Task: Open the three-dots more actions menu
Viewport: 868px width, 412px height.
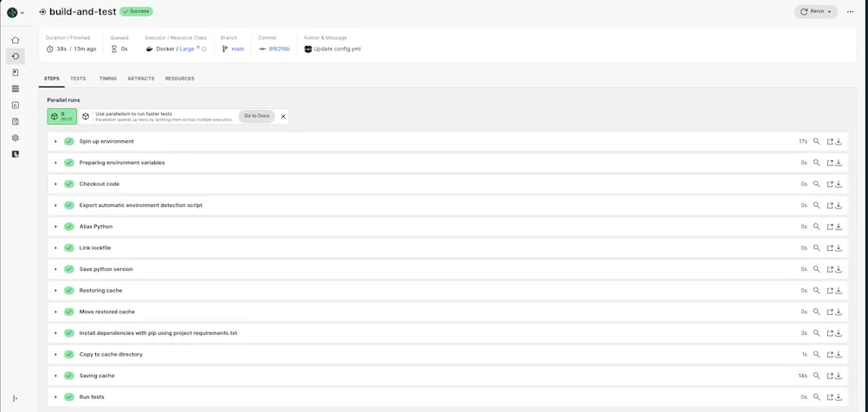Action: (851, 11)
